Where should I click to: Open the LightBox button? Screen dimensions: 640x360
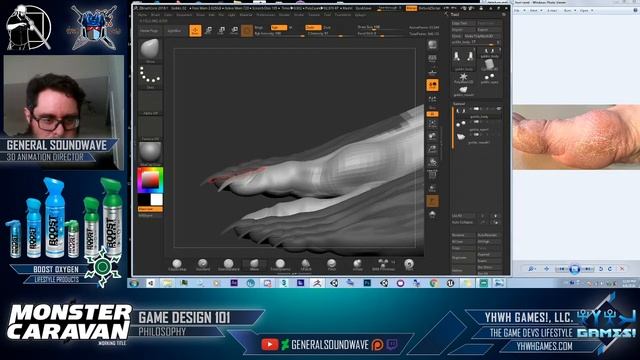[x=175, y=31]
